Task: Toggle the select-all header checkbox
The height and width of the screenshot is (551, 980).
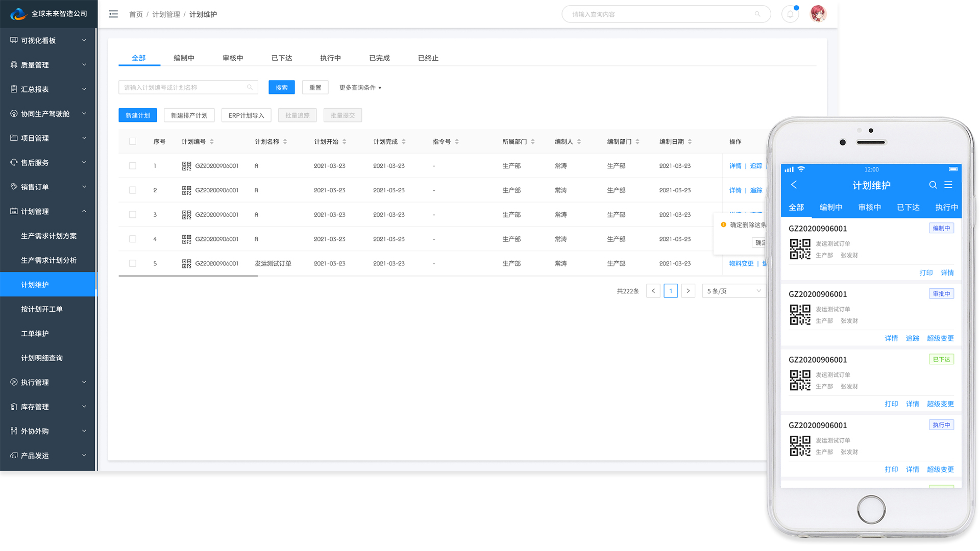Action: point(133,141)
